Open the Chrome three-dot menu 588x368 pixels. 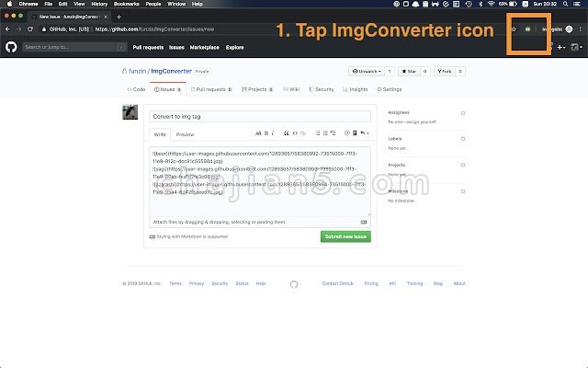pos(581,29)
